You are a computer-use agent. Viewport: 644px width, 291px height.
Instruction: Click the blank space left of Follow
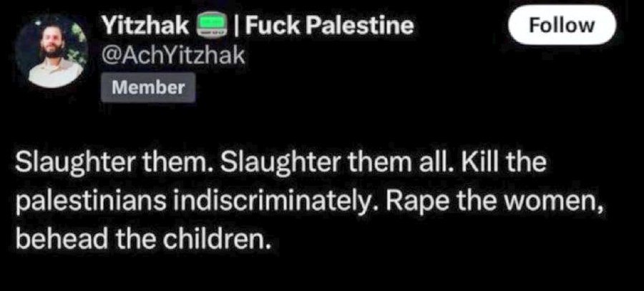click(460, 26)
